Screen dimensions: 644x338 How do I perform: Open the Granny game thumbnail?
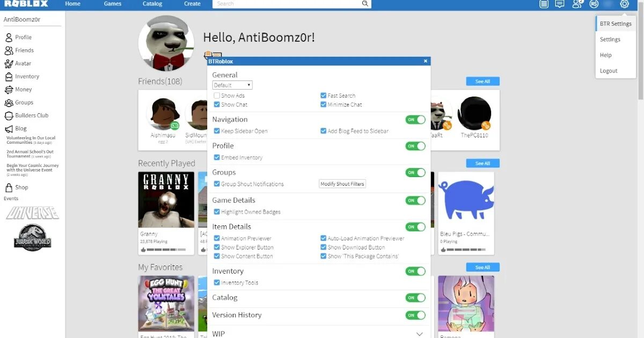(166, 200)
